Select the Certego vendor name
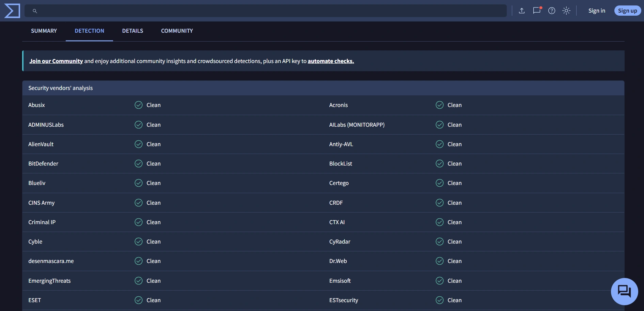644x311 pixels. 339,183
